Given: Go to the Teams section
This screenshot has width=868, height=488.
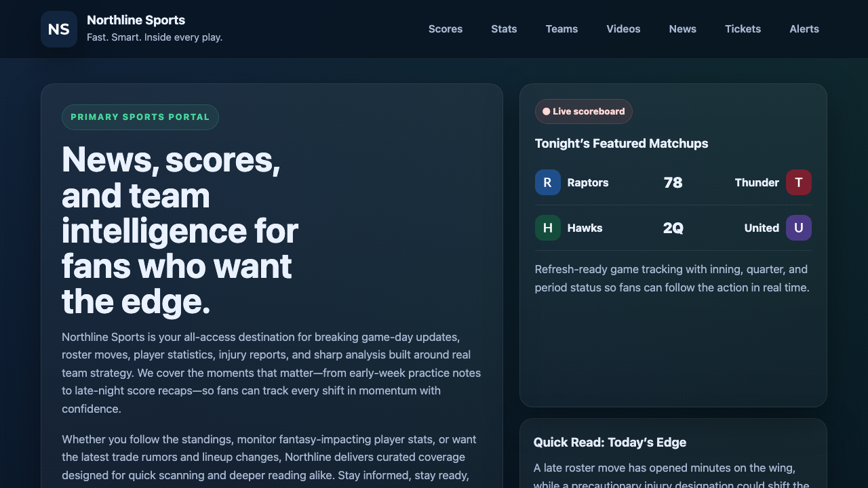Looking at the screenshot, I should click(x=561, y=29).
